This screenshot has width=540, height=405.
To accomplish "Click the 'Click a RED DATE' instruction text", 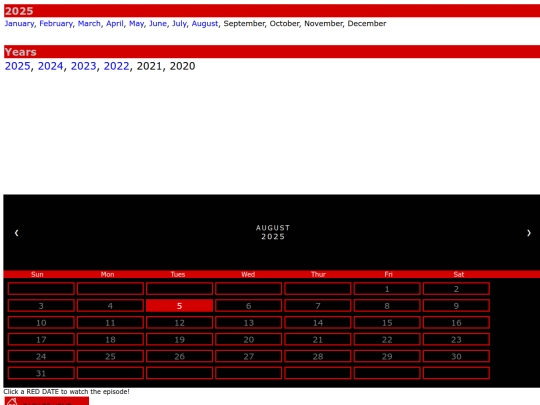I will click(x=66, y=392).
